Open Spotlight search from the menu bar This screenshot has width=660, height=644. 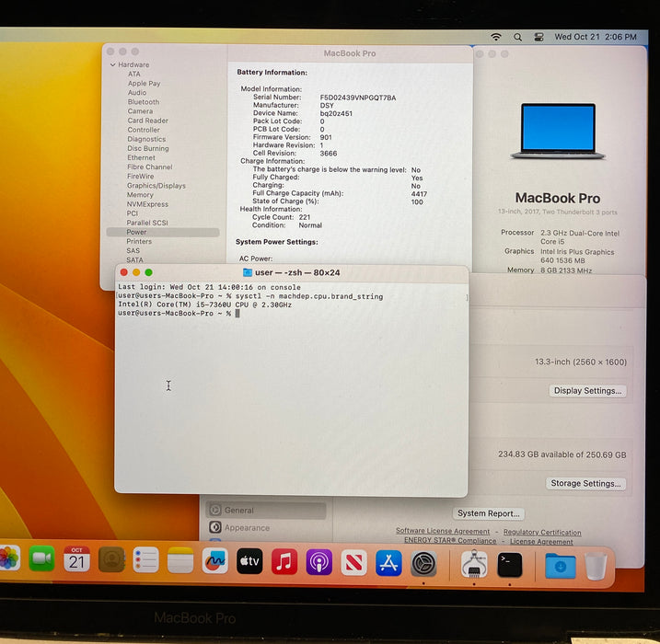coord(517,37)
